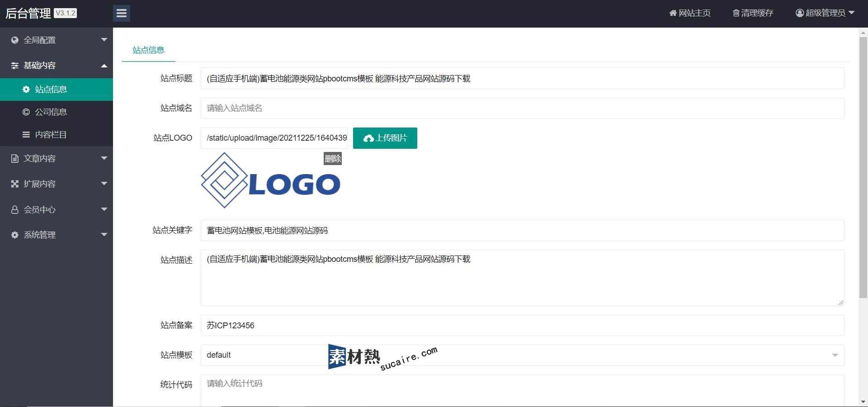
Task: Click the 后台管理 title
Action: 28,14
